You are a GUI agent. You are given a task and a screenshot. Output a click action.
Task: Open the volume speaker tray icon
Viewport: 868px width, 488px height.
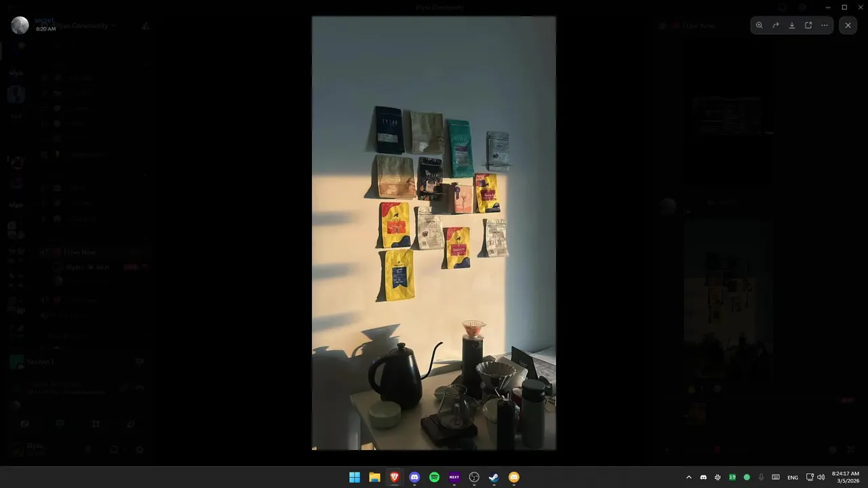click(x=821, y=477)
